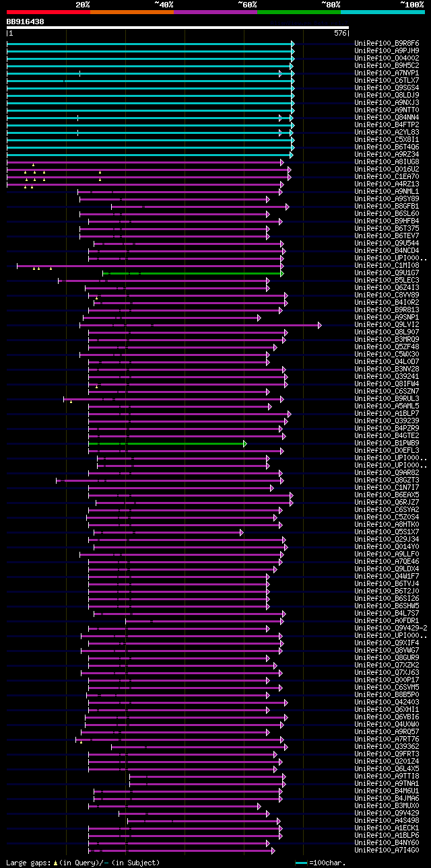Select the UniRef100_A0FDR1 entry
This screenshot has height=868, width=431.
(x=387, y=620)
